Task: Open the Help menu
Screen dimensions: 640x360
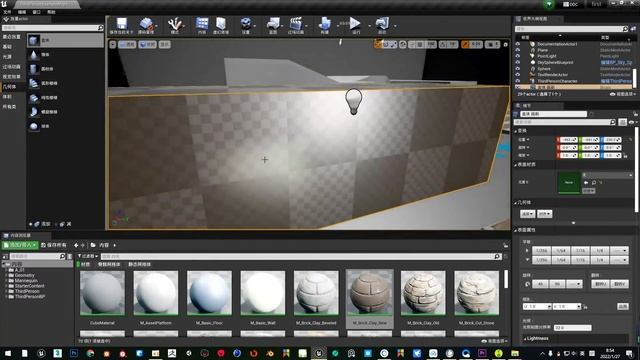Action: [51, 12]
